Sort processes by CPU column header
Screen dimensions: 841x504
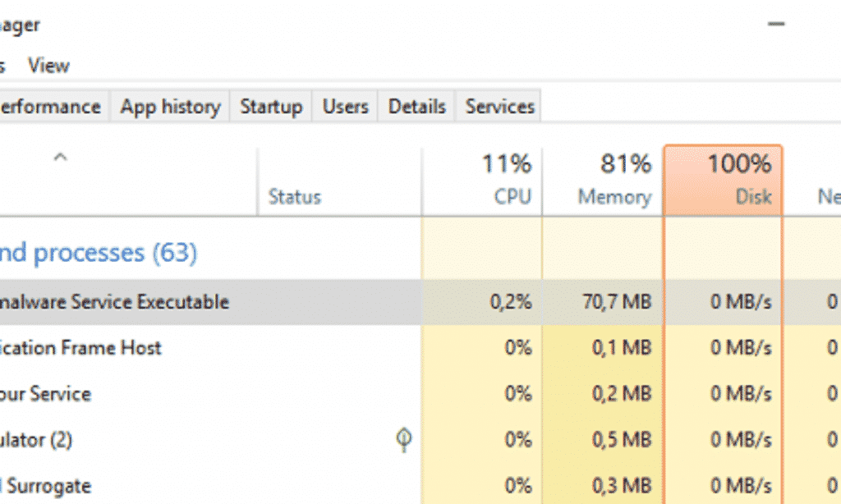482,181
